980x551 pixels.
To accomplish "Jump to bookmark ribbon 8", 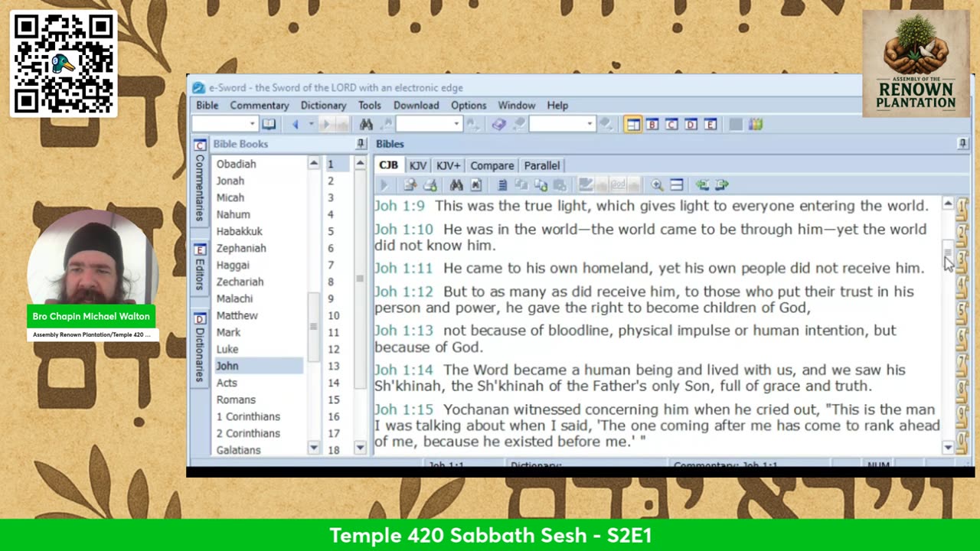I will [x=962, y=391].
